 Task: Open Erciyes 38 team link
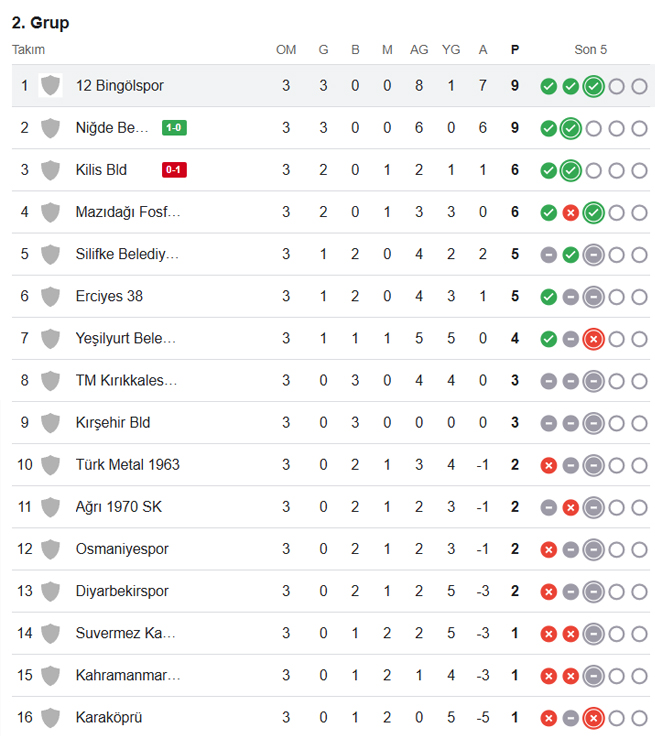(109, 296)
